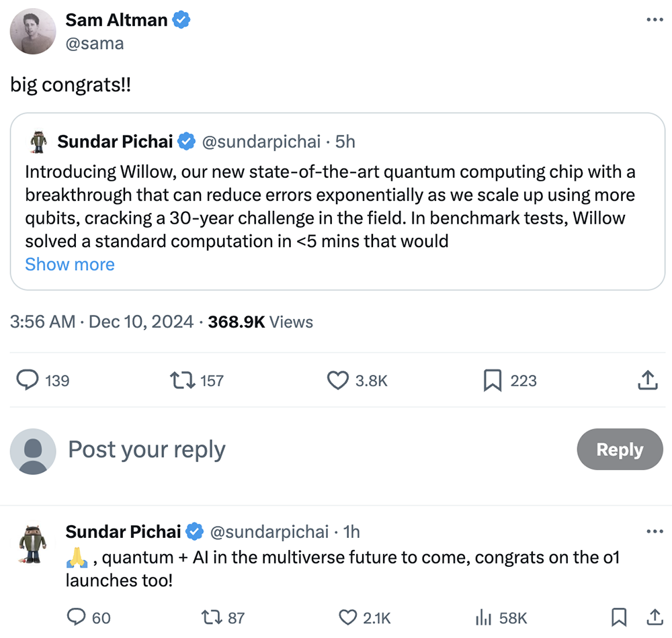Repost Sundar Pichai's reply comment
Image resolution: width=672 pixels, height=638 pixels.
(212, 617)
